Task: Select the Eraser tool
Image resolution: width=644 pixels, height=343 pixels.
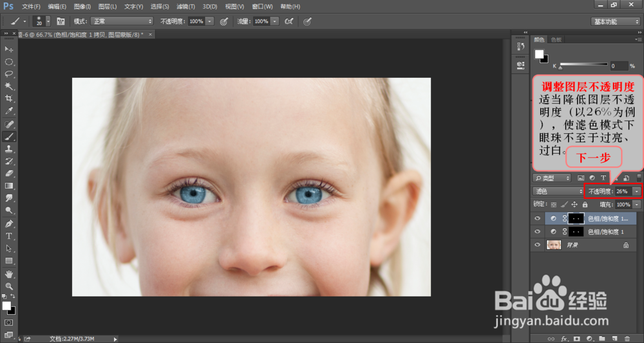Action: (x=8, y=174)
